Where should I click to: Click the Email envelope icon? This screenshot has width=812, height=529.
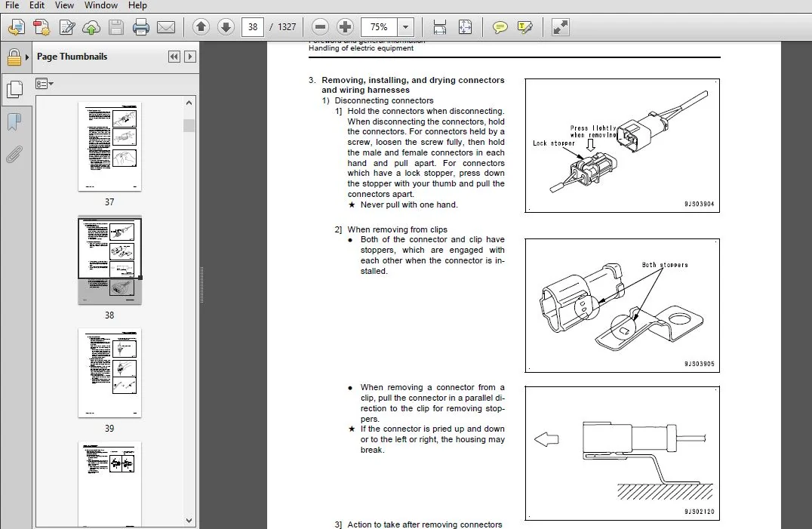tap(166, 27)
